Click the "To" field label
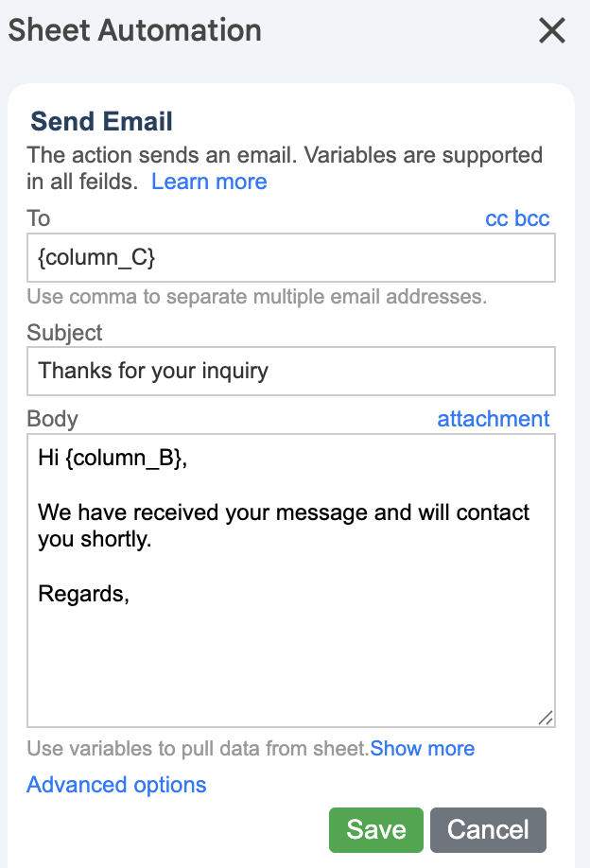The image size is (590, 868). click(39, 218)
